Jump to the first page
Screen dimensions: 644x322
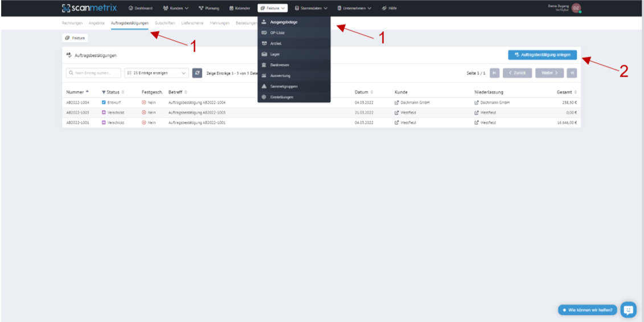[x=494, y=73]
